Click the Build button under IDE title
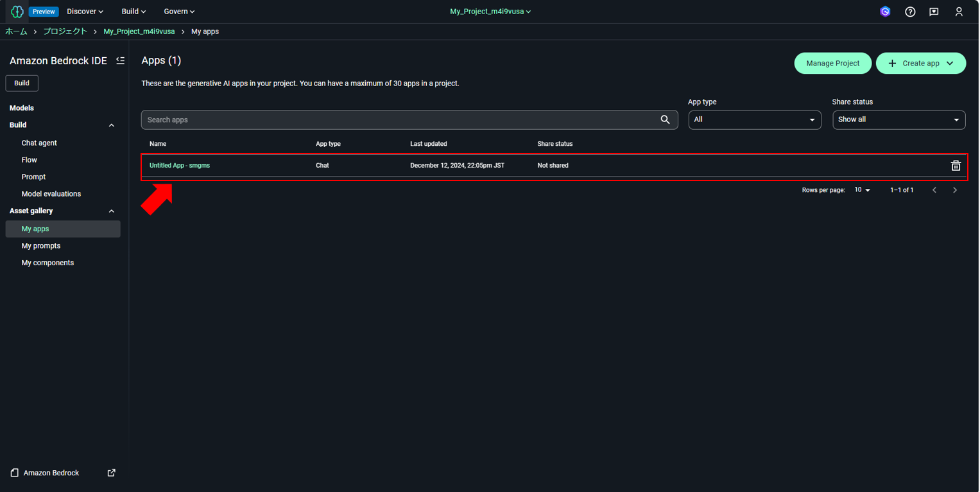Image resolution: width=980 pixels, height=492 pixels. pos(22,83)
